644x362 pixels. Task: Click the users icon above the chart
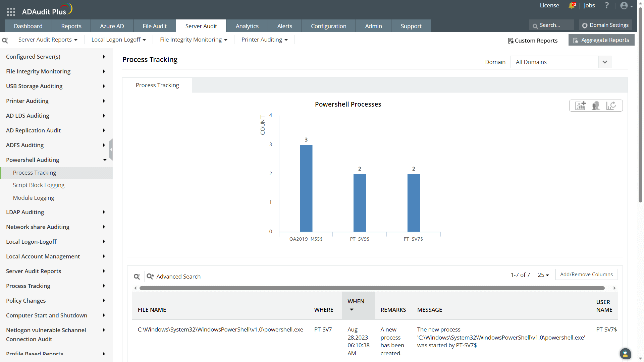[596, 106]
